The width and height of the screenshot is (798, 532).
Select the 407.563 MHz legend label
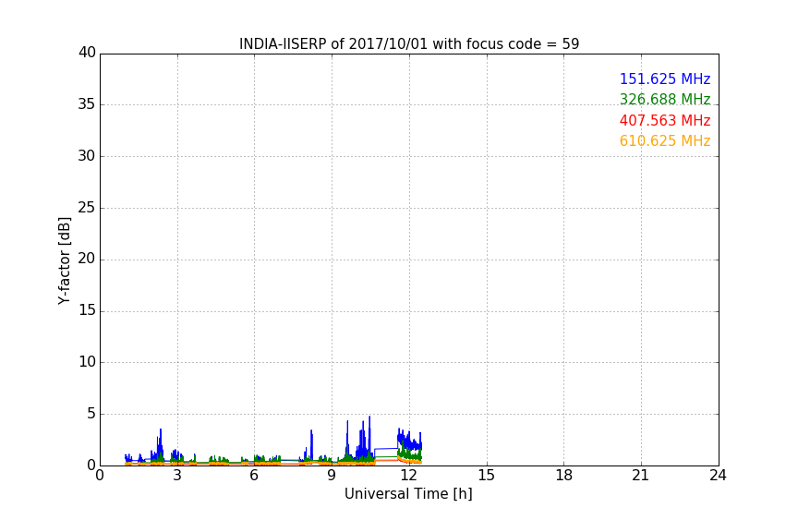click(x=665, y=121)
